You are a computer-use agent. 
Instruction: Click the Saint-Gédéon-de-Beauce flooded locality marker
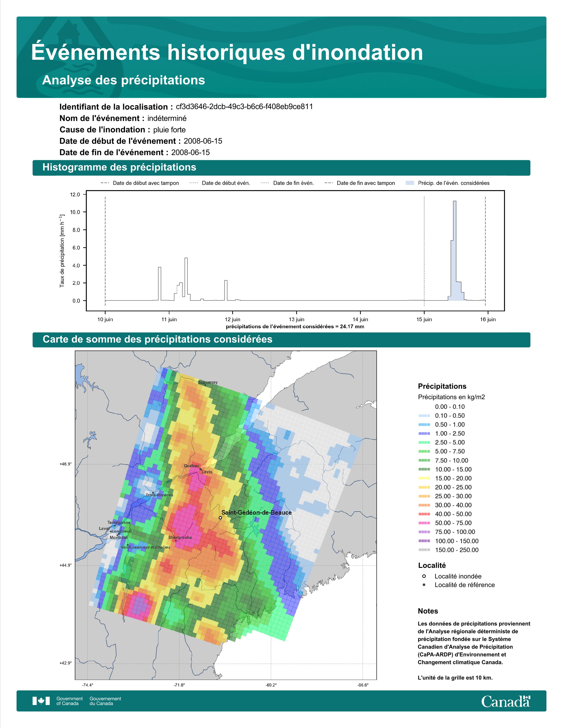pyautogui.click(x=220, y=518)
